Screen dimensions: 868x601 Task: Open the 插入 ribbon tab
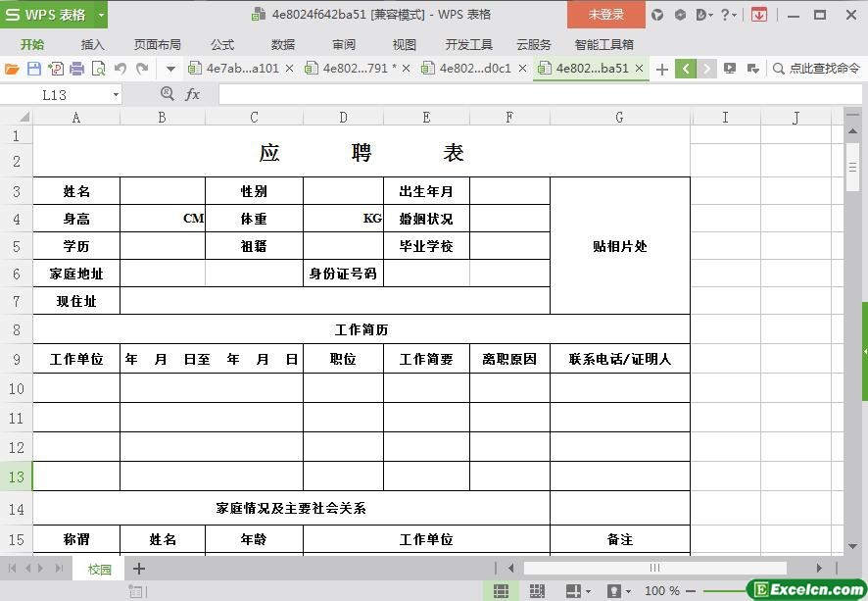93,44
